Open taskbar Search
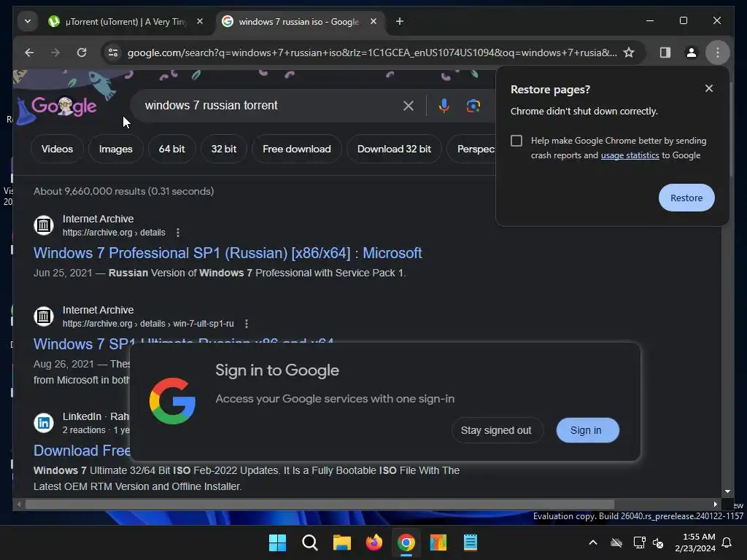 (x=309, y=542)
